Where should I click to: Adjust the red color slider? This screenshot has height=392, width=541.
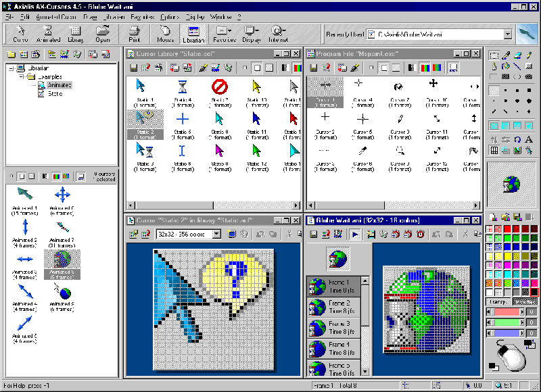coord(505,312)
